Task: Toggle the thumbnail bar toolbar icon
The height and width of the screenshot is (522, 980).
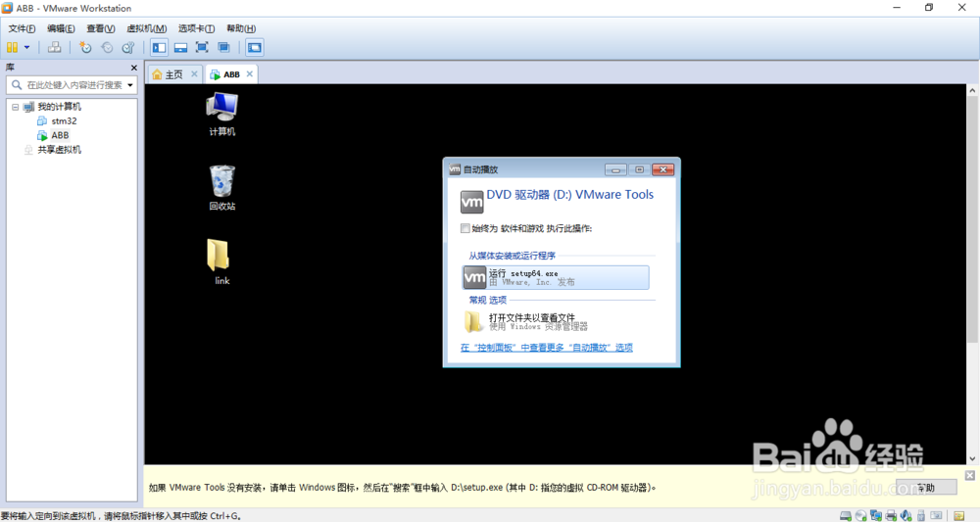Action: 180,47
